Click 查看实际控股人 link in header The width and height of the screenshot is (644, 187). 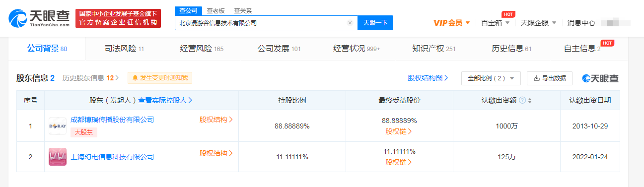tap(165, 100)
